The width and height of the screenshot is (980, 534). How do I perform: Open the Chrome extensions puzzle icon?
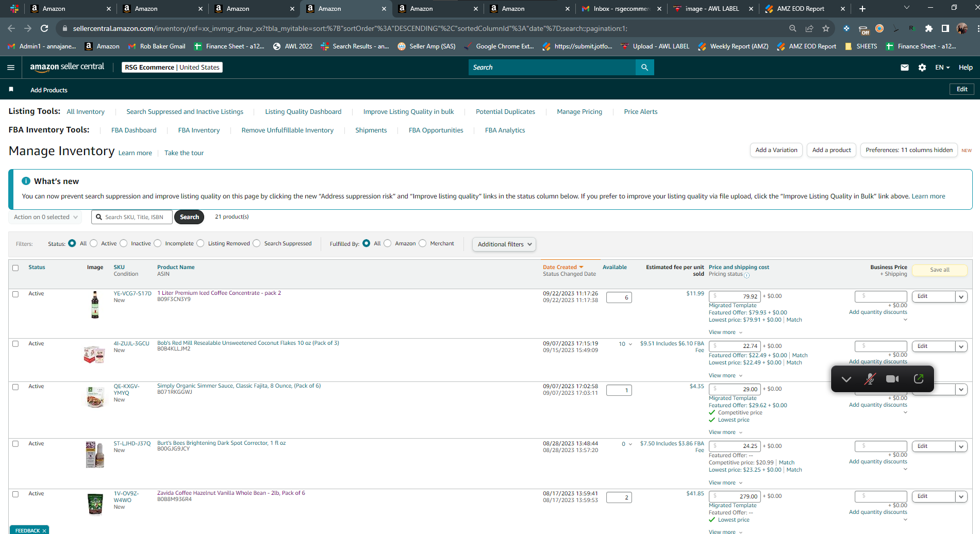click(x=928, y=28)
